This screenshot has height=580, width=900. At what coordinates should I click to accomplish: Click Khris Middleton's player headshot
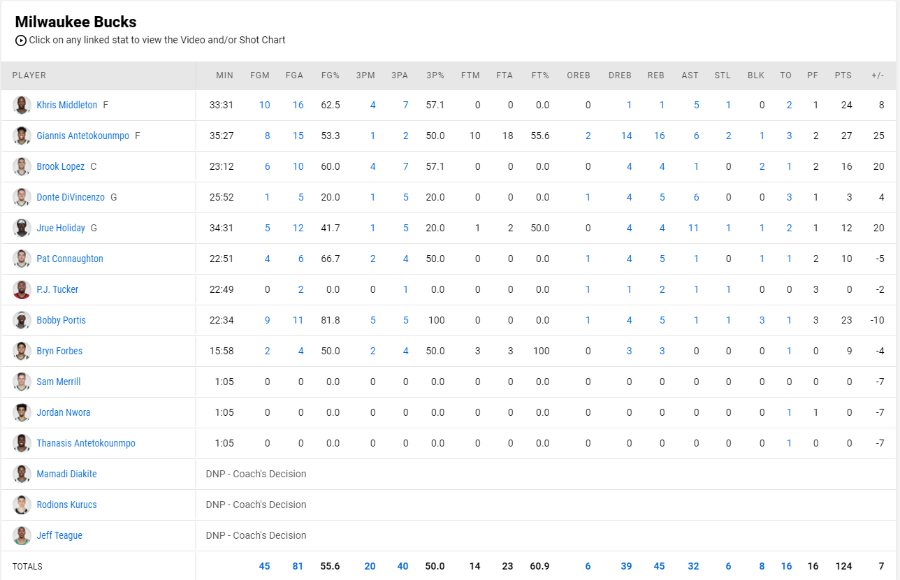(x=22, y=105)
